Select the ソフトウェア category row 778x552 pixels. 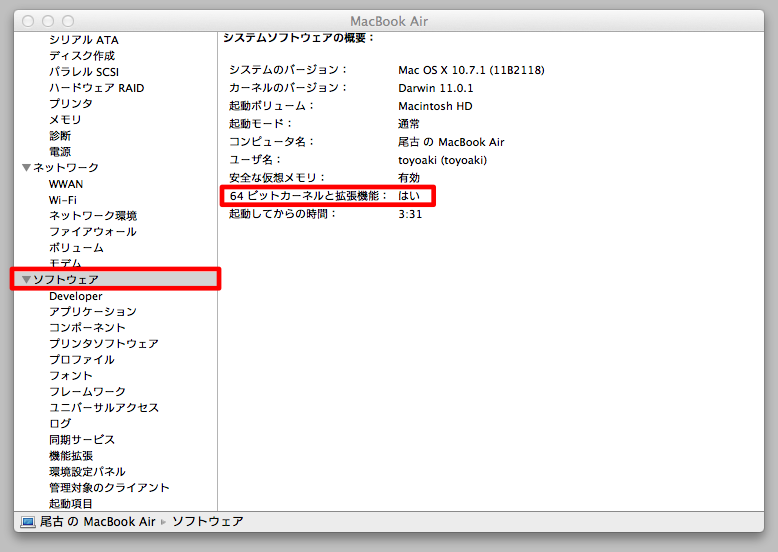(x=115, y=280)
